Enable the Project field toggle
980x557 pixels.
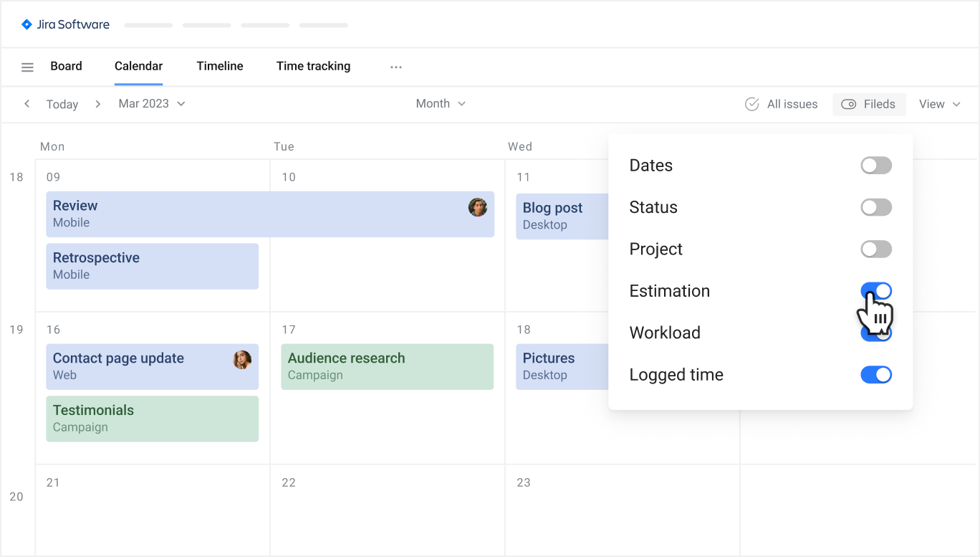875,249
